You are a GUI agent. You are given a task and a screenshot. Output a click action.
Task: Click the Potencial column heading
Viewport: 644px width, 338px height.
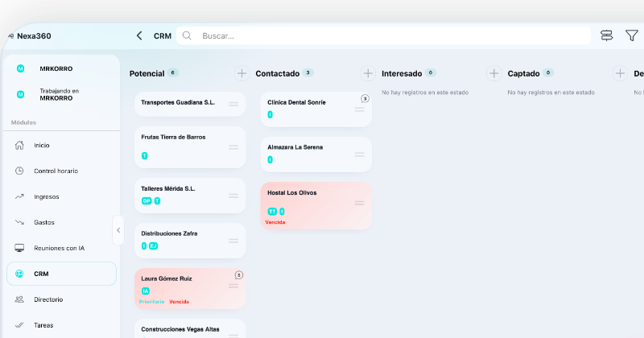pos(147,73)
